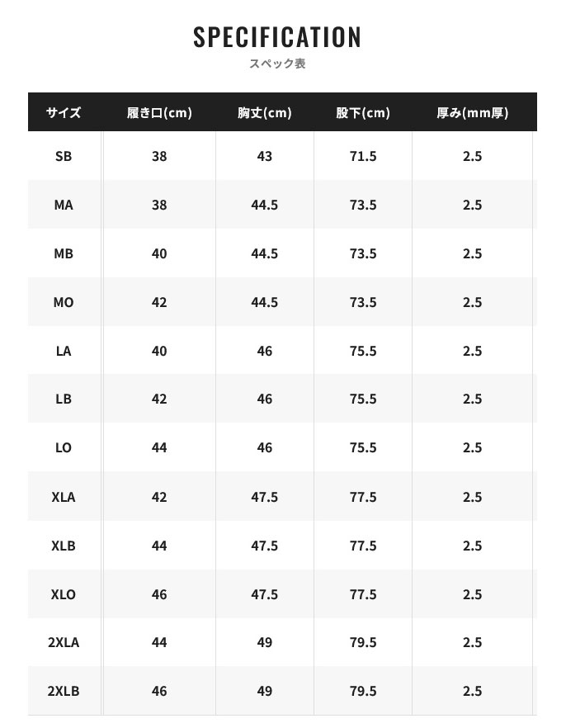Click the サイズ column header
The image size is (566, 728).
[x=64, y=113]
